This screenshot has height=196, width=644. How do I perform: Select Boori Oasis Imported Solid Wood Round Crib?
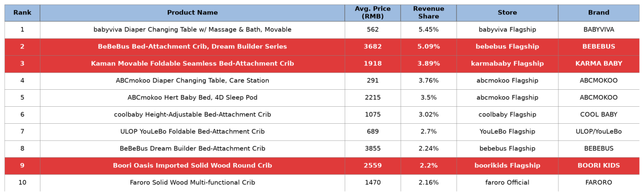[x=192, y=166]
